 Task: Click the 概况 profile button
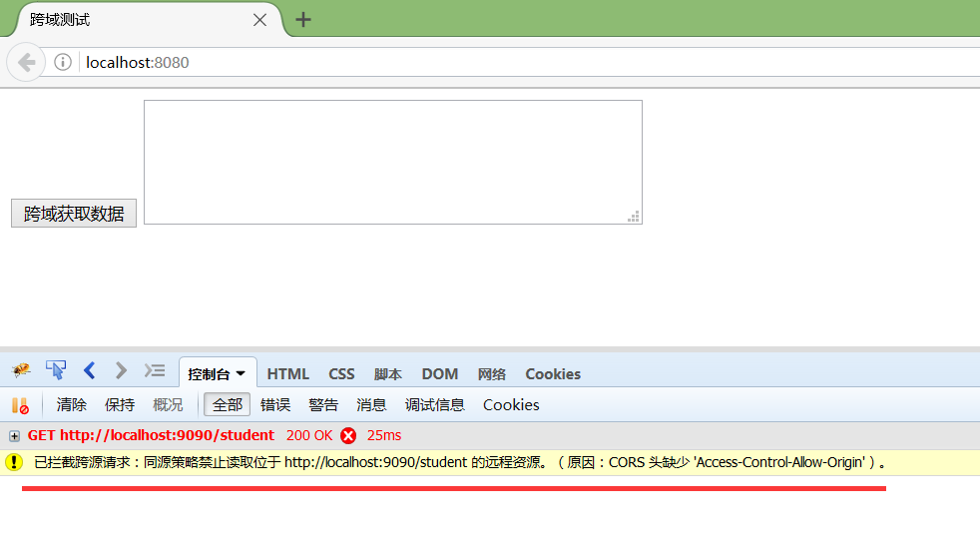click(x=168, y=404)
